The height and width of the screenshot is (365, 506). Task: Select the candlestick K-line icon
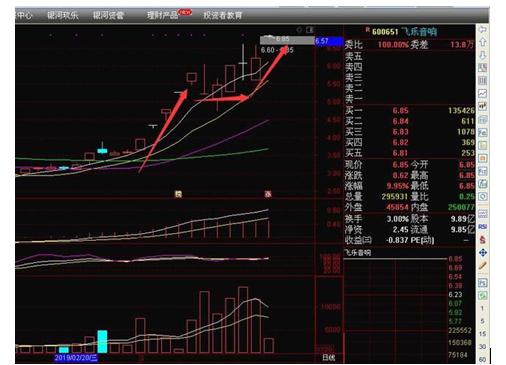pyautogui.click(x=482, y=106)
